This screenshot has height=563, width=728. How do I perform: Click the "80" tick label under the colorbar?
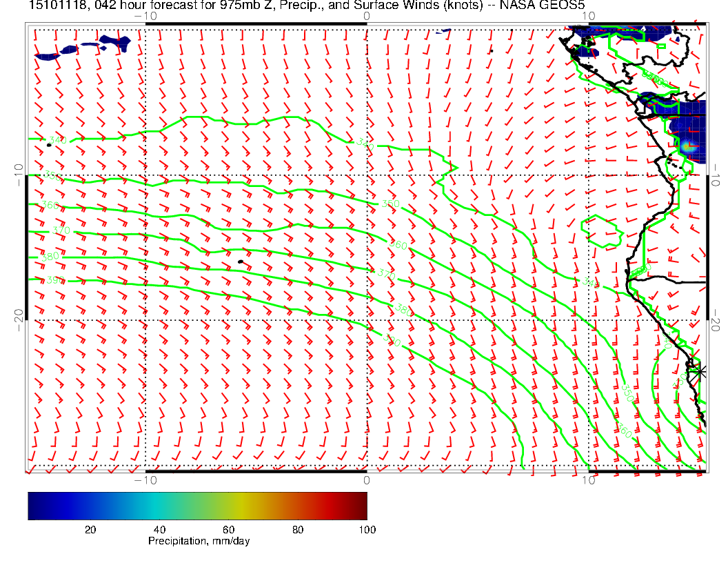click(x=298, y=530)
